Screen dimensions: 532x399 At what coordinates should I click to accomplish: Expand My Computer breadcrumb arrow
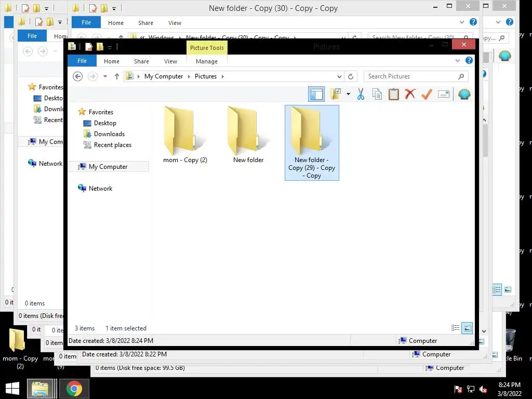[189, 77]
